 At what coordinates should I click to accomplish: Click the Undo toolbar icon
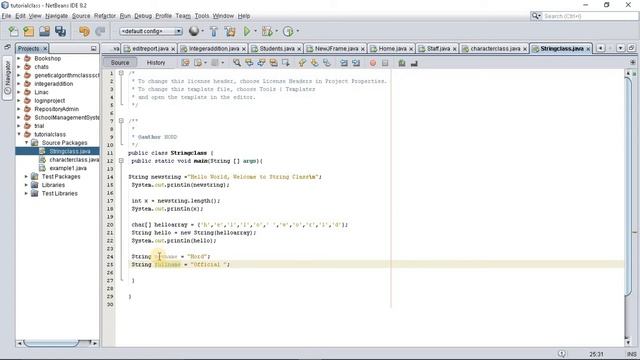84,31
